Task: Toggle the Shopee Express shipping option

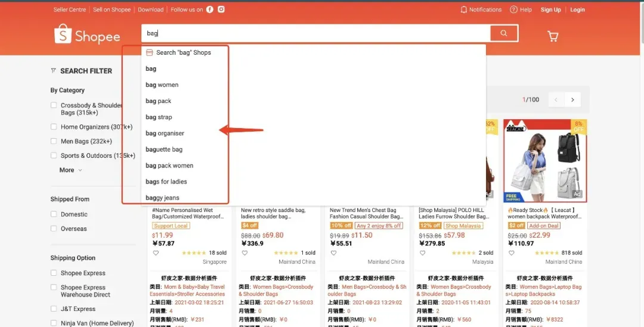Action: coord(54,273)
